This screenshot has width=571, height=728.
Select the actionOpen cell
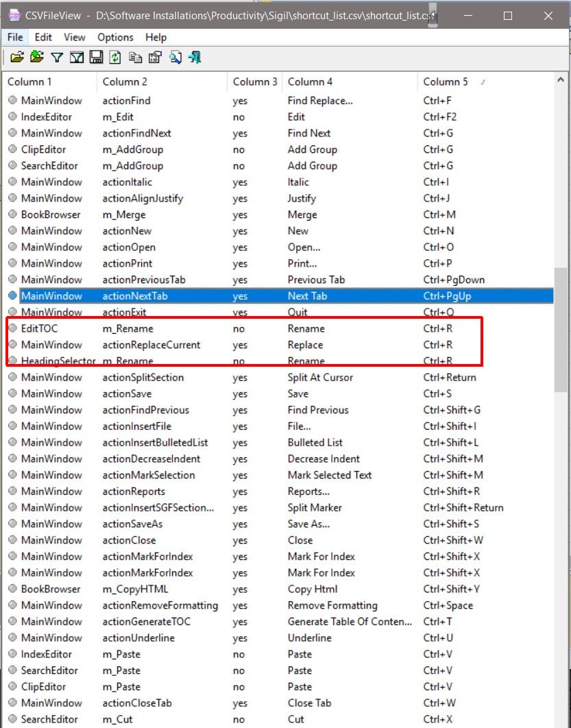tap(129, 247)
